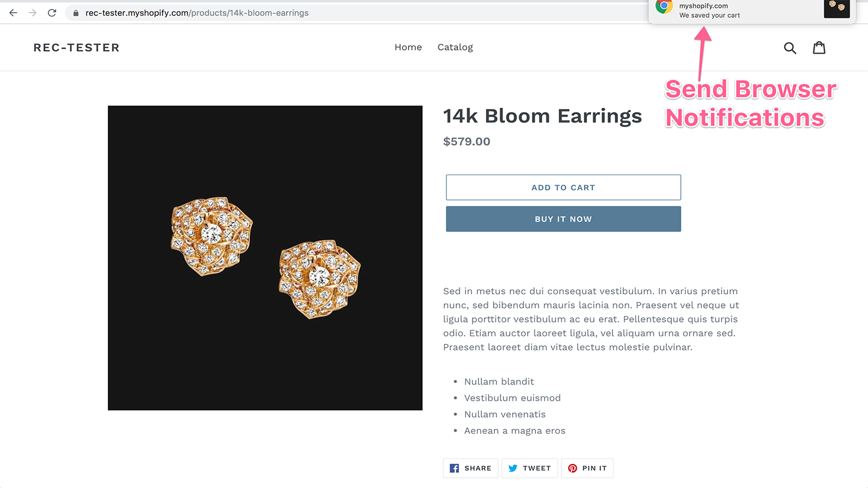Reload the page with the refresh icon
The image size is (868, 488).
point(52,12)
